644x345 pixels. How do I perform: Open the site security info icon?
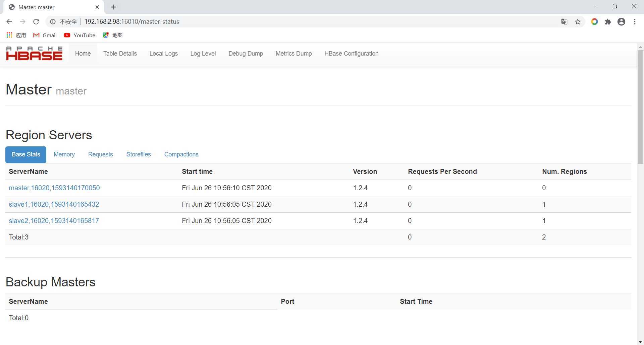pos(53,21)
